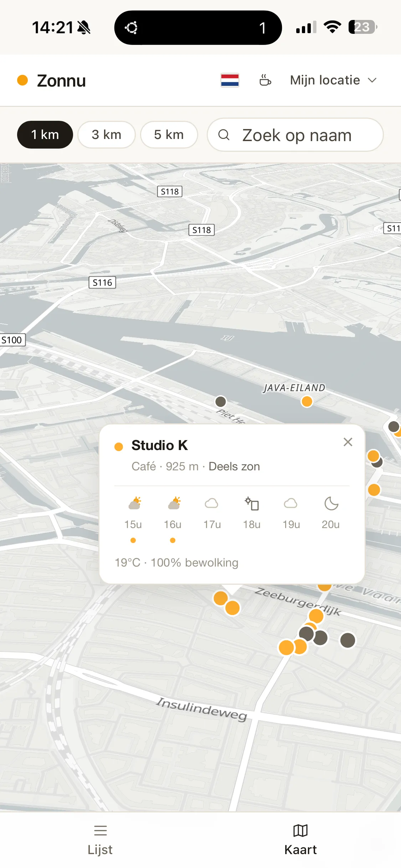
Task: Tap the "19°C · 100% bewolking" weather line
Action: [x=176, y=563]
